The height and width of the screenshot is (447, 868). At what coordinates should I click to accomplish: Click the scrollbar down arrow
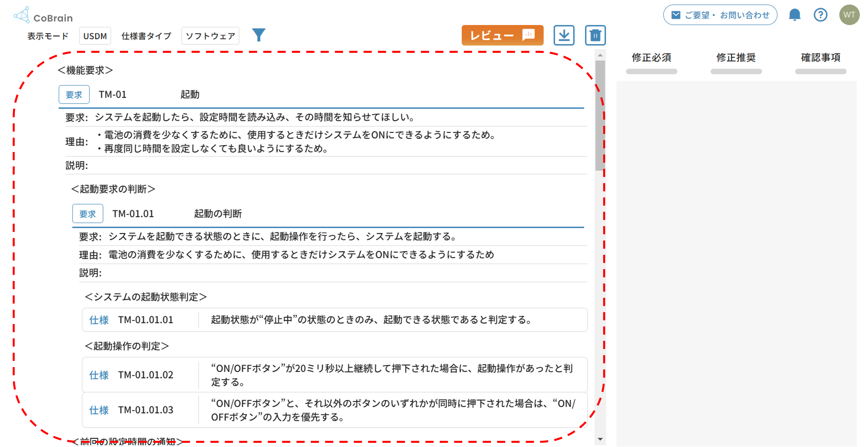[x=600, y=439]
